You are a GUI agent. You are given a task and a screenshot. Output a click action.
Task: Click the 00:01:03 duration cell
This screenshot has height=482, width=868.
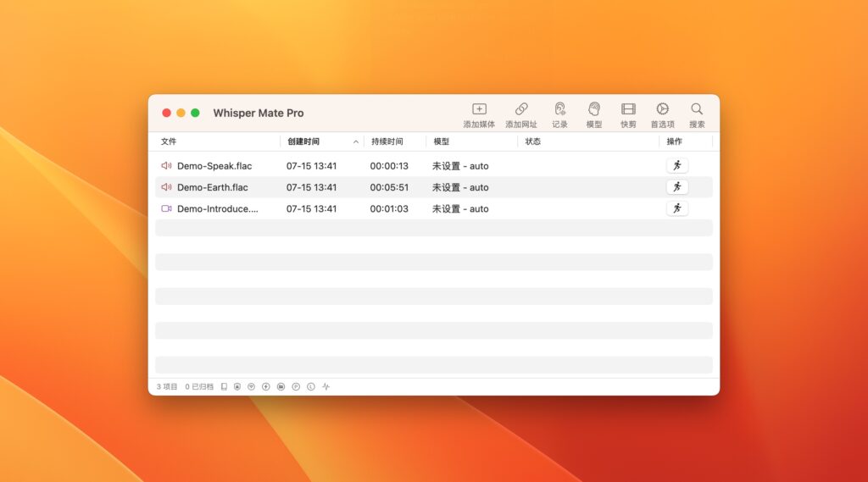(x=389, y=209)
